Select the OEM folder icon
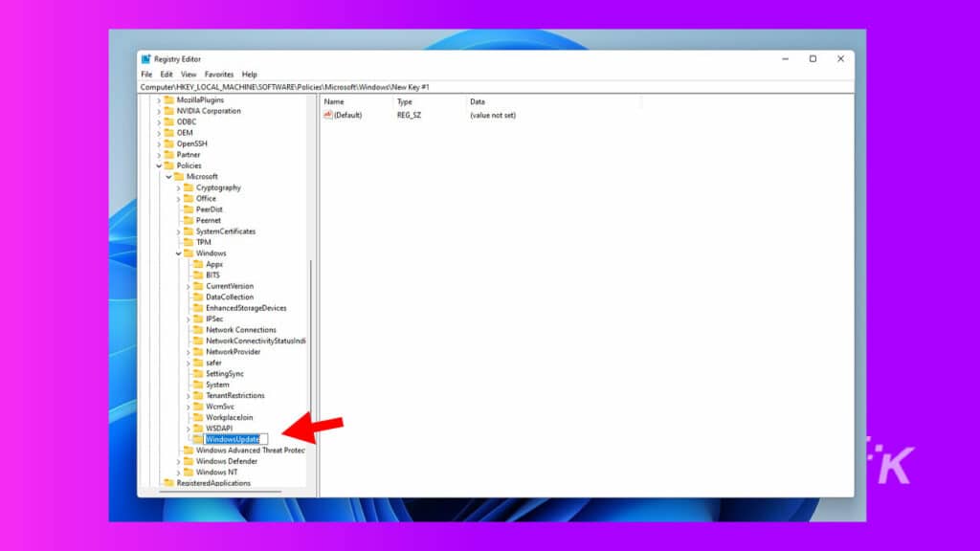 (168, 132)
